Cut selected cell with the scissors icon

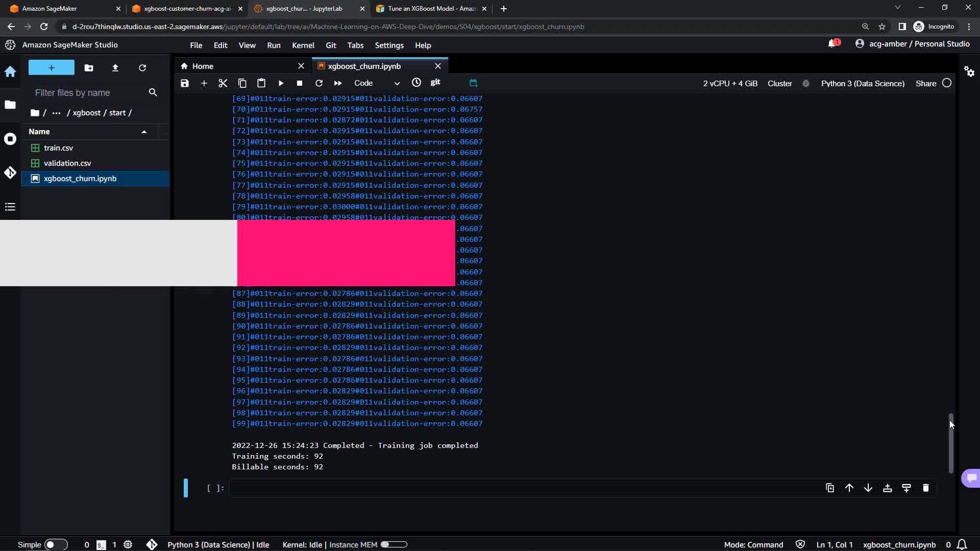click(223, 83)
